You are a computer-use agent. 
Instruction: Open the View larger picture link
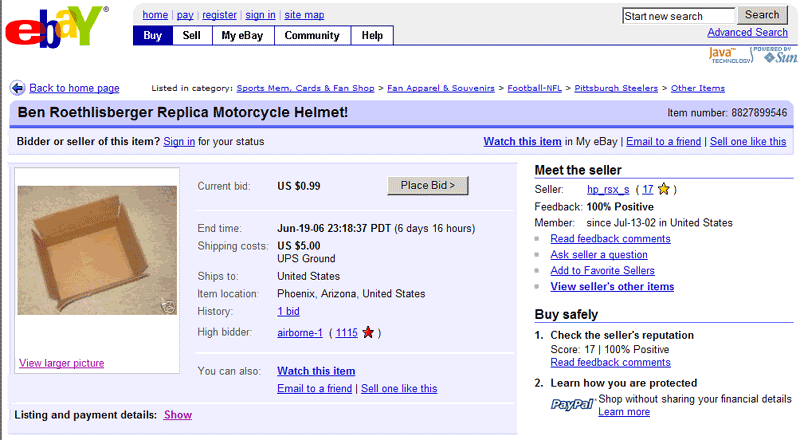(62, 363)
